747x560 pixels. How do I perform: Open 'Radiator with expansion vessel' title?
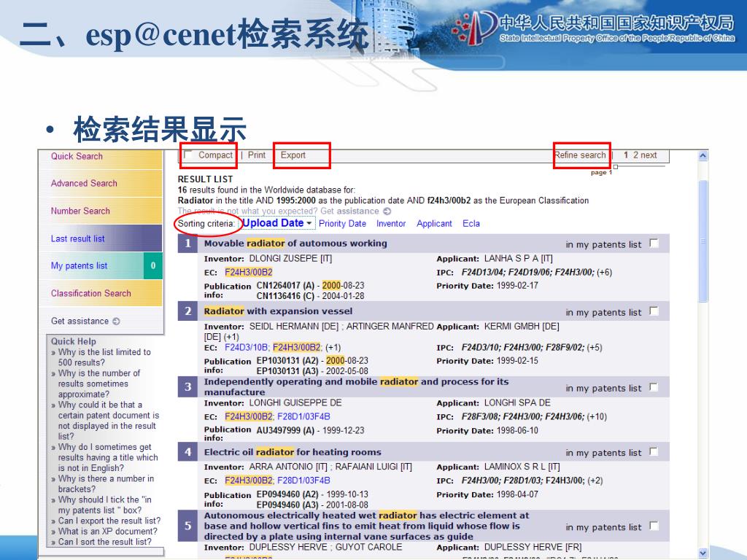(x=278, y=311)
